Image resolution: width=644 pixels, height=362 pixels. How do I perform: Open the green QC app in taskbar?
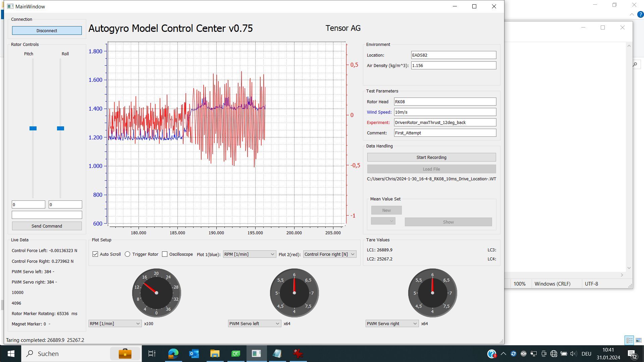coord(235,354)
